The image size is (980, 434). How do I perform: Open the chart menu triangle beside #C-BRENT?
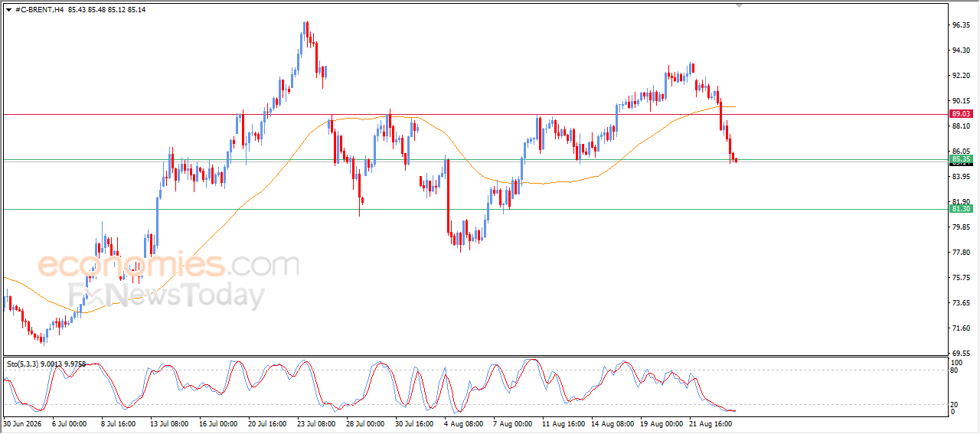tap(8, 9)
